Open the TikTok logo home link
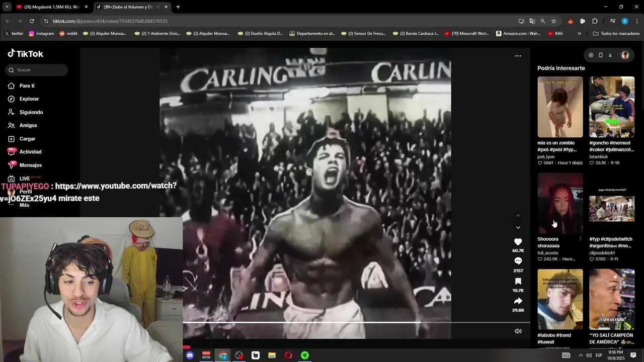644x362 pixels. coord(25,54)
